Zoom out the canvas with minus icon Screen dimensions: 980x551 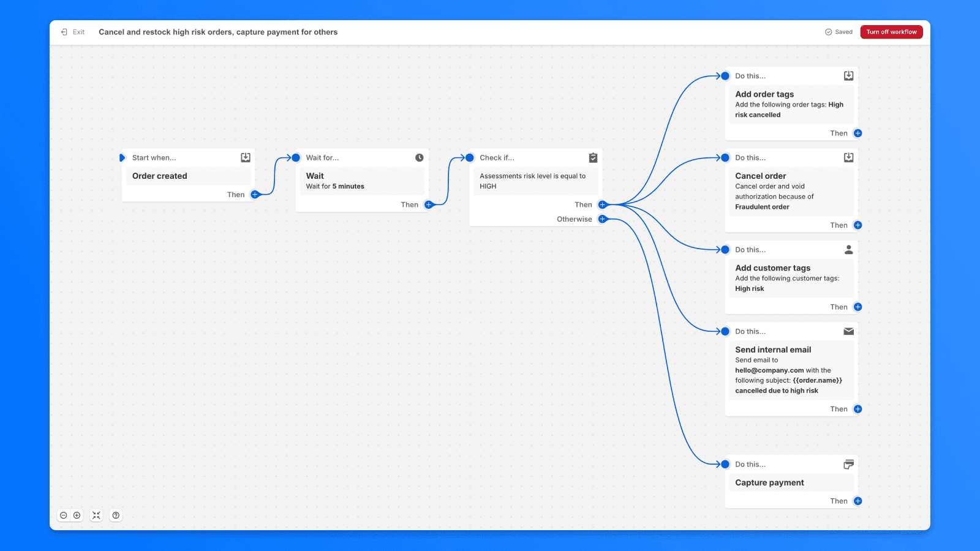point(64,515)
